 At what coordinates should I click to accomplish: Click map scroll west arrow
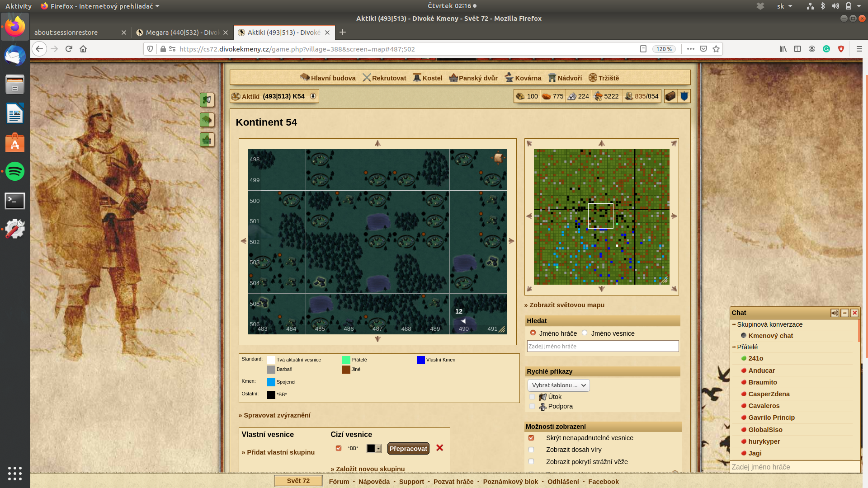[x=243, y=241]
